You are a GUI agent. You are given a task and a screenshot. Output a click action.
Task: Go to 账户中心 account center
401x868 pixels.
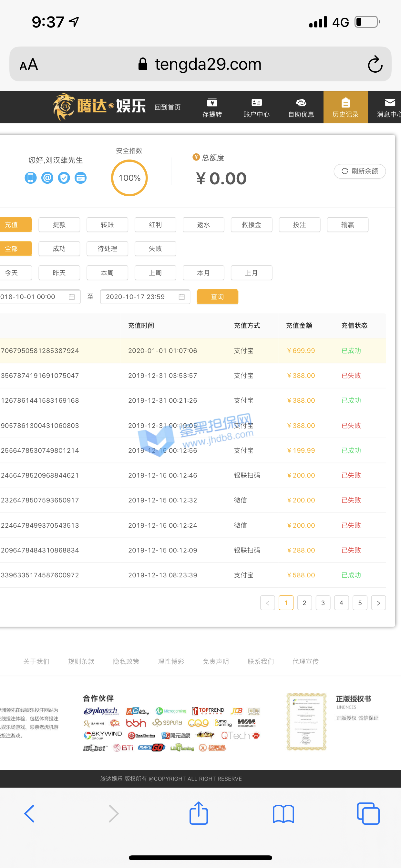click(256, 108)
